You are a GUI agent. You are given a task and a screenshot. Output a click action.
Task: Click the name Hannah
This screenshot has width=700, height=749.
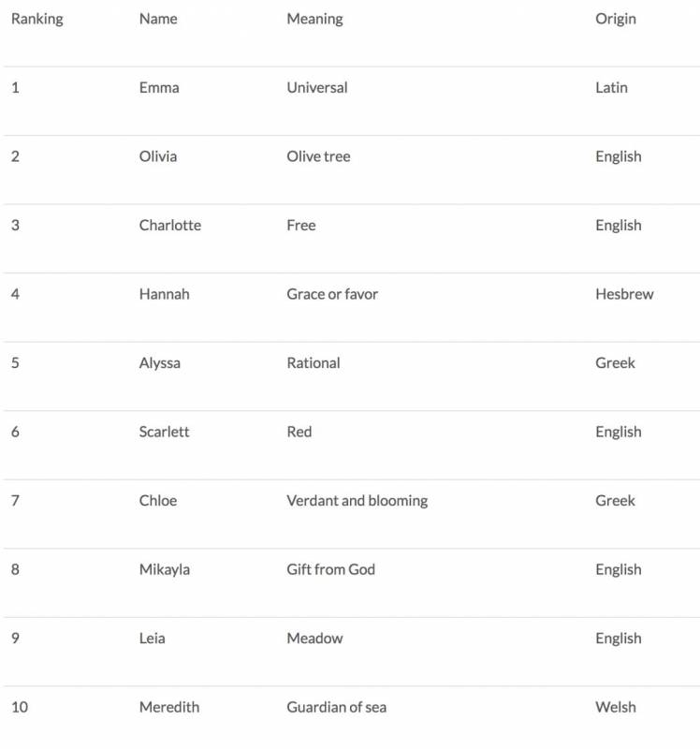click(165, 294)
